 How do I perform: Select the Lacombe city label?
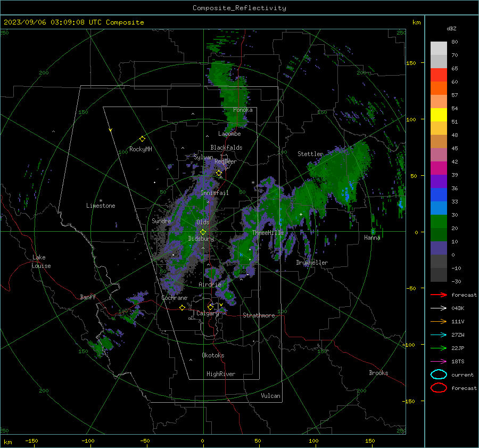[229, 134]
